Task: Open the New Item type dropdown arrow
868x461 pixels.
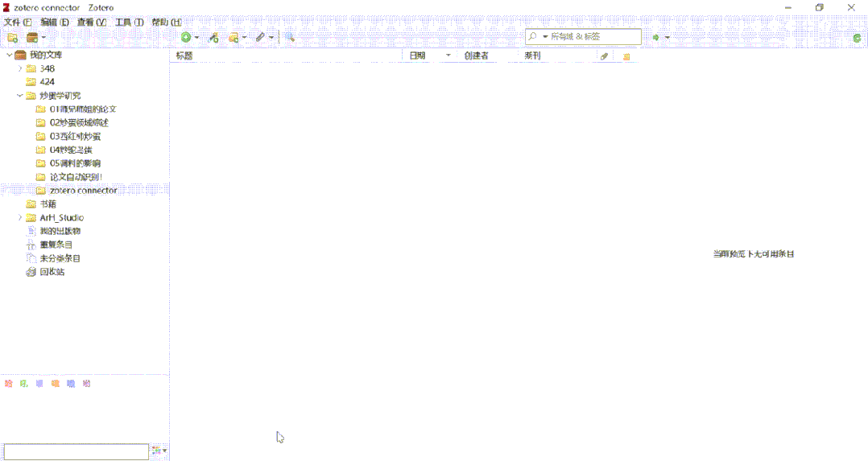Action: [196, 38]
